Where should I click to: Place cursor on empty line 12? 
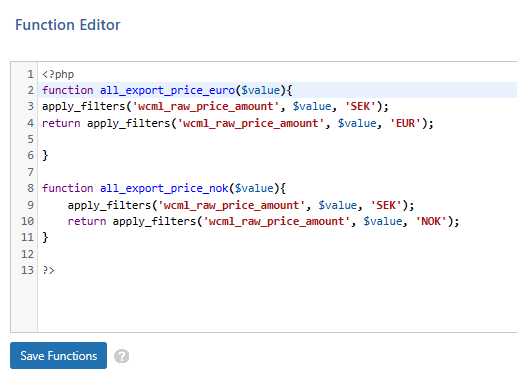277,254
